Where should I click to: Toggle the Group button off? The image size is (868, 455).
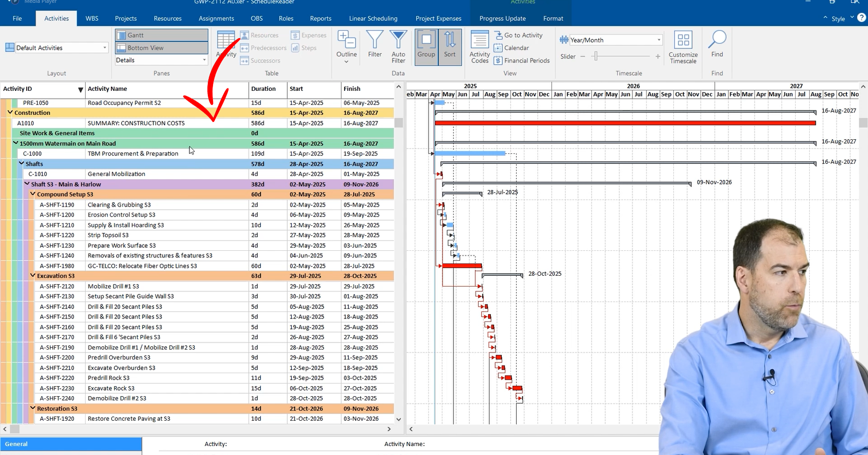pos(426,47)
